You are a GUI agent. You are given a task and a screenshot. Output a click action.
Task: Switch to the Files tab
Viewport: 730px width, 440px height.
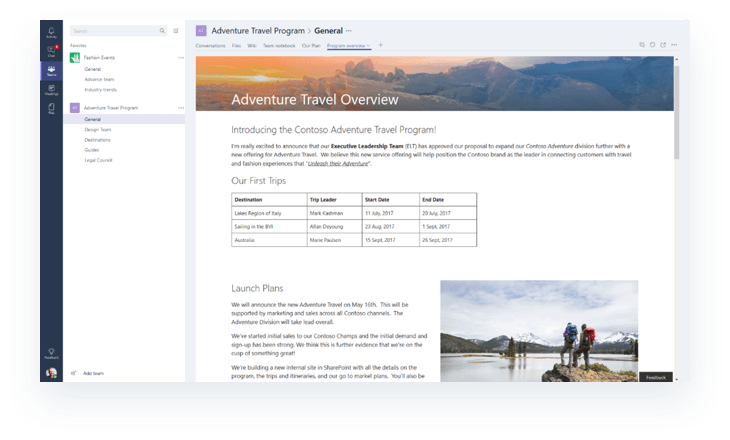(237, 46)
